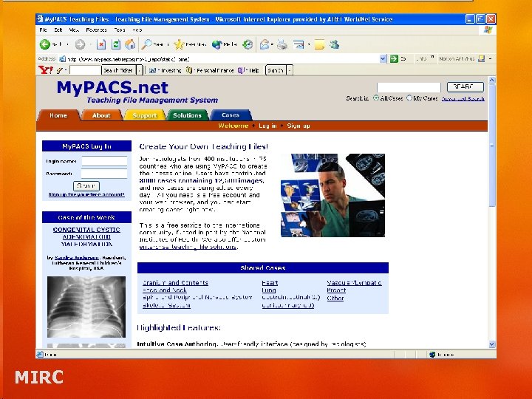Click the Sign In button under Password
The width and height of the screenshot is (532, 399).
tap(86, 185)
